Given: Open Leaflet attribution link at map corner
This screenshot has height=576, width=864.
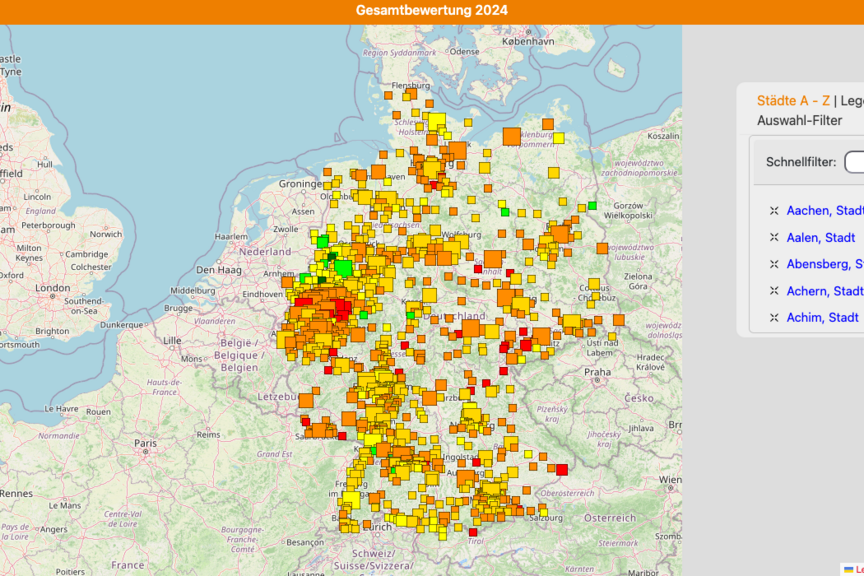Looking at the screenshot, I should pyautogui.click(x=858, y=569).
